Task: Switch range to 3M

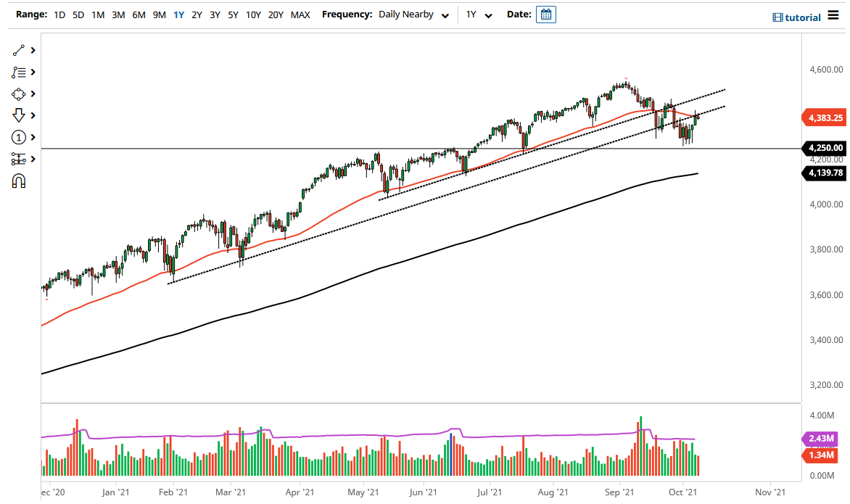Action: [x=118, y=14]
